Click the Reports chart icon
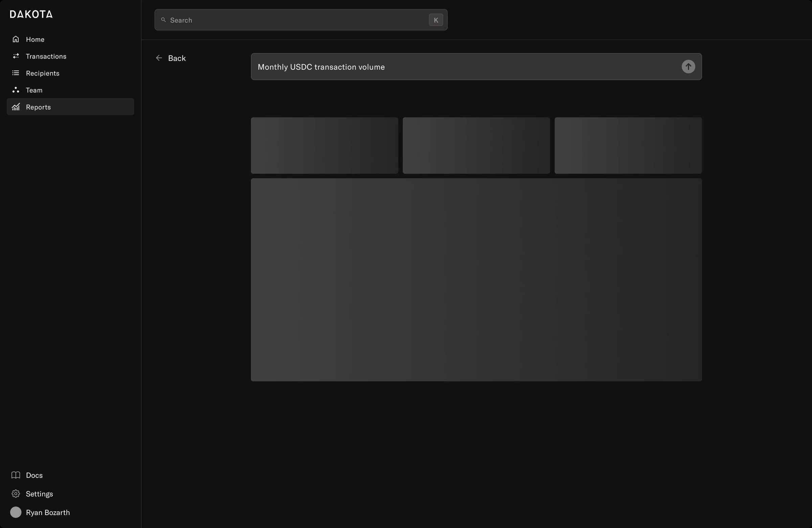Image resolution: width=812 pixels, height=528 pixels. click(16, 107)
